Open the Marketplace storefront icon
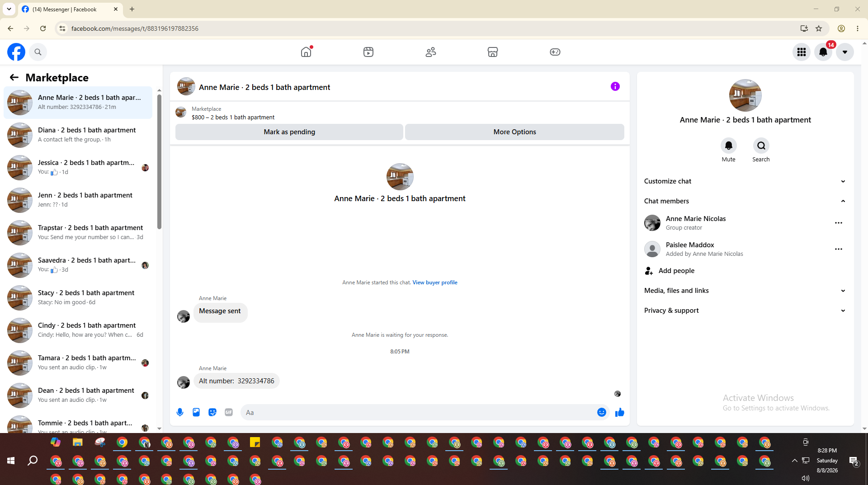 tap(493, 52)
